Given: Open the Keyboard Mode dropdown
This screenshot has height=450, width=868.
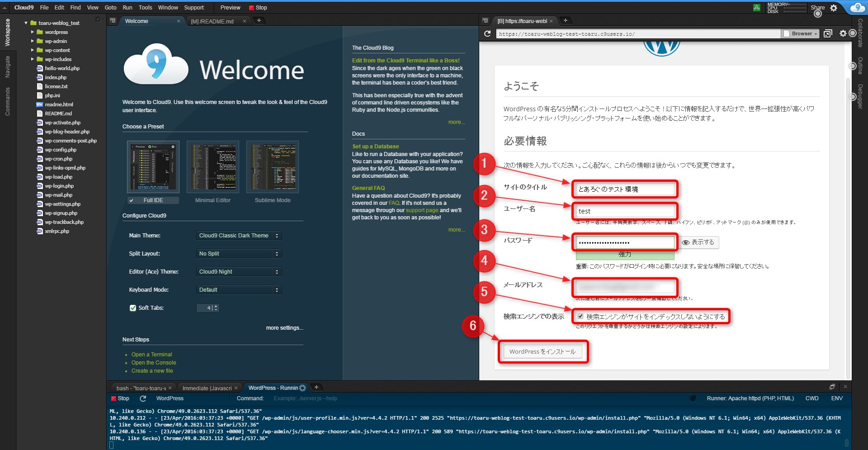Looking at the screenshot, I should point(239,290).
